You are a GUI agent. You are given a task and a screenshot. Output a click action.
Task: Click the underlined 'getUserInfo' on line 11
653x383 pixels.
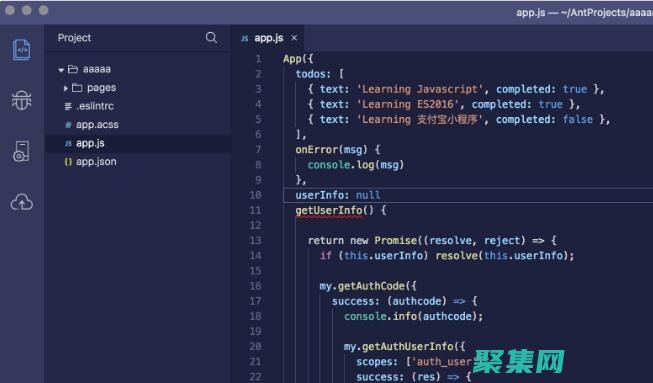click(329, 211)
